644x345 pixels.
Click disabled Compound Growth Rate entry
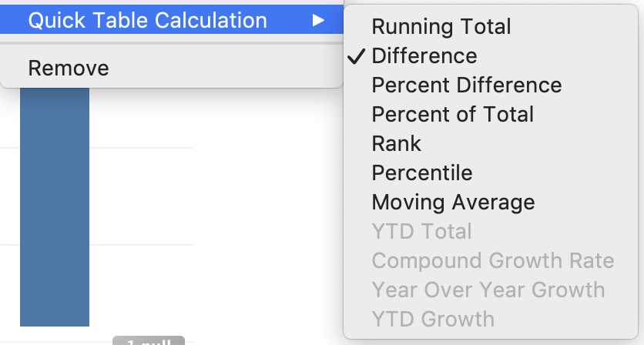493,261
